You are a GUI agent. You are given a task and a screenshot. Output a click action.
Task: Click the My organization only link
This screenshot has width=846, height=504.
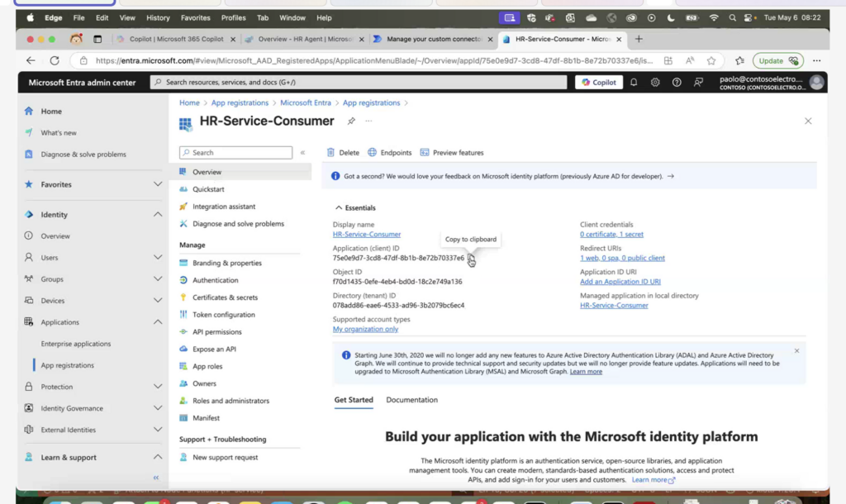click(x=365, y=329)
